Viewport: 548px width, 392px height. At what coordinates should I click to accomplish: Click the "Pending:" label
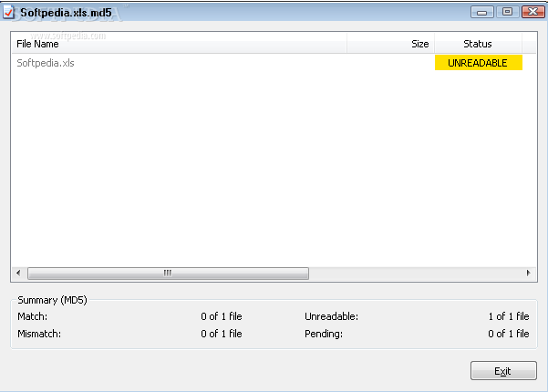pos(324,334)
